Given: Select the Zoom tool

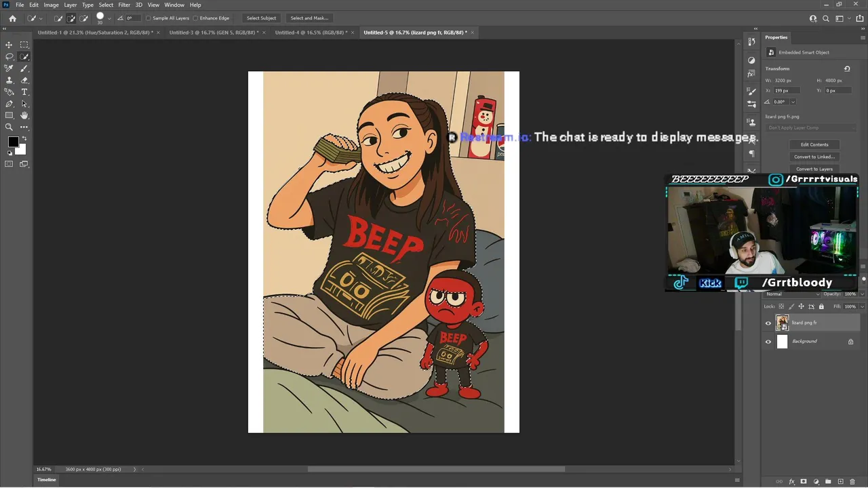Looking at the screenshot, I should [x=9, y=127].
